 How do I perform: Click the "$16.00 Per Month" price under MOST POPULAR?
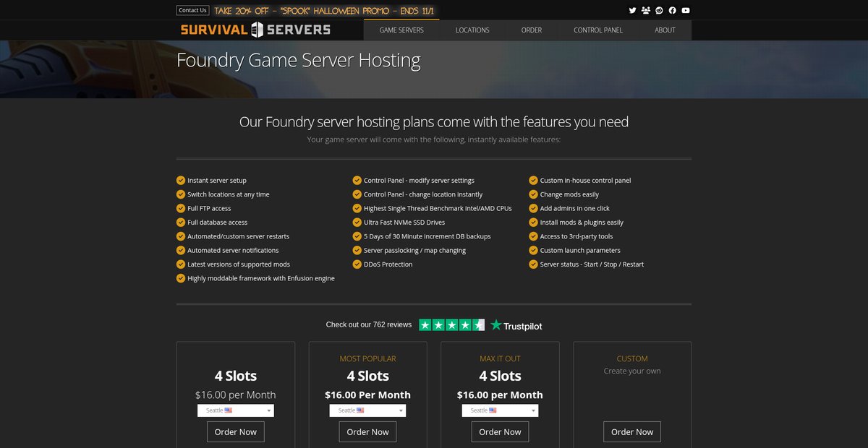point(367,395)
